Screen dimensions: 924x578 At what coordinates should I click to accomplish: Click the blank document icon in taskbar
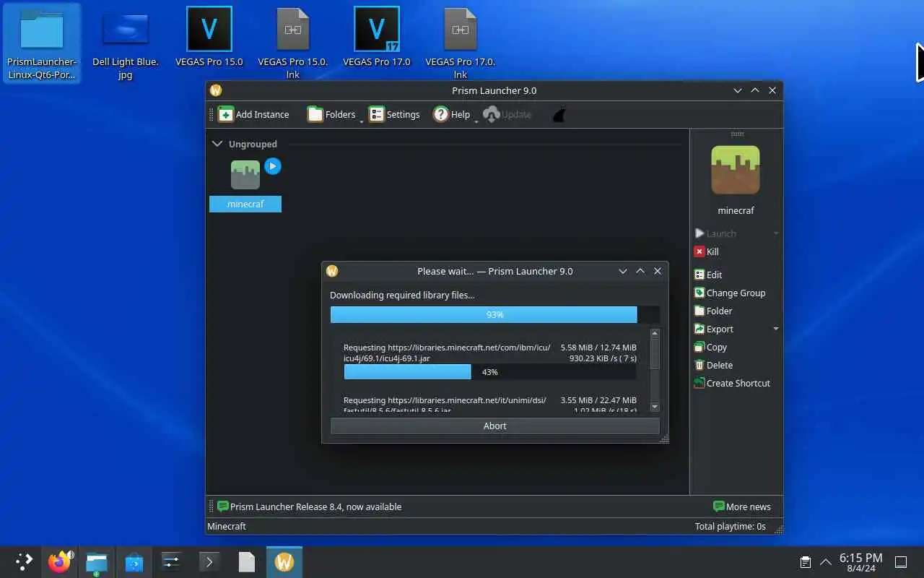[x=246, y=561]
